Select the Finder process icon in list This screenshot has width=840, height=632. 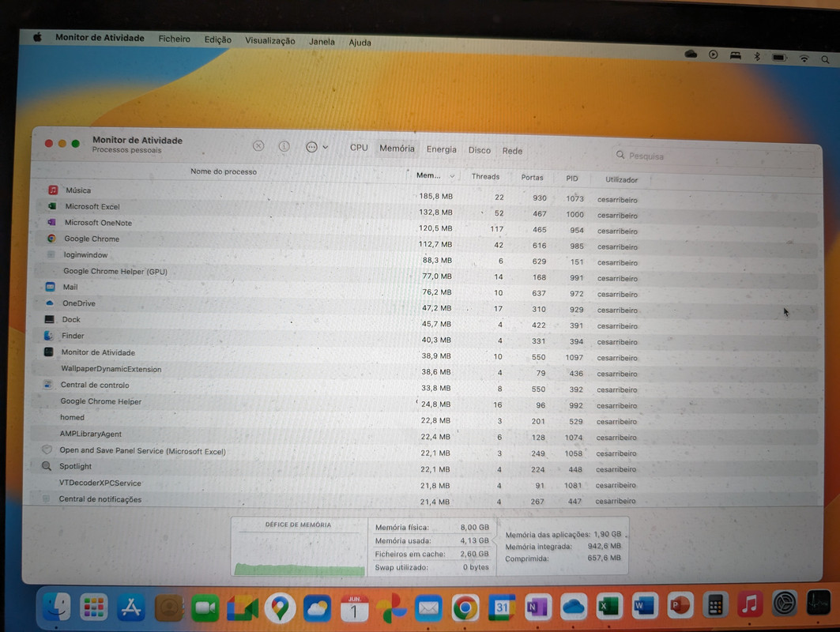(49, 335)
